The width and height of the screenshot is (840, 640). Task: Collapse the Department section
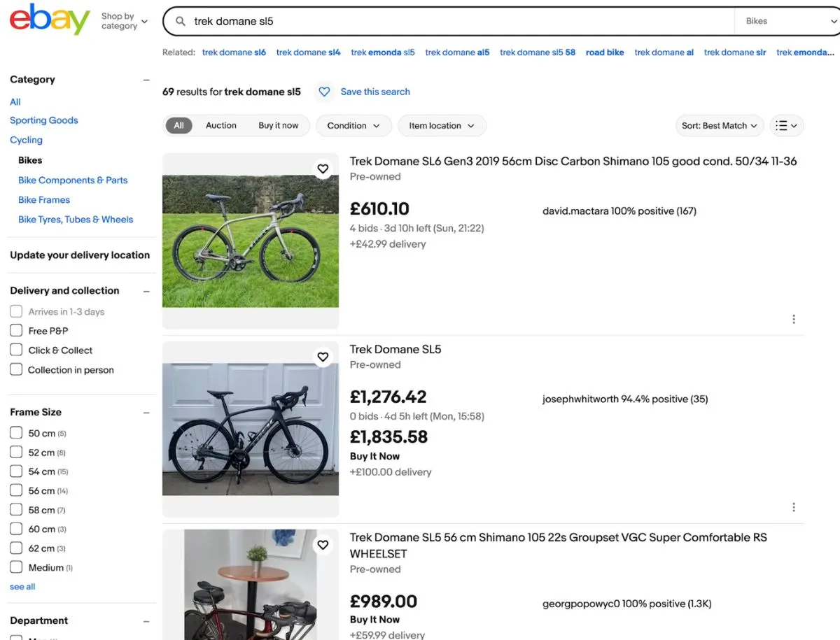pyautogui.click(x=146, y=621)
